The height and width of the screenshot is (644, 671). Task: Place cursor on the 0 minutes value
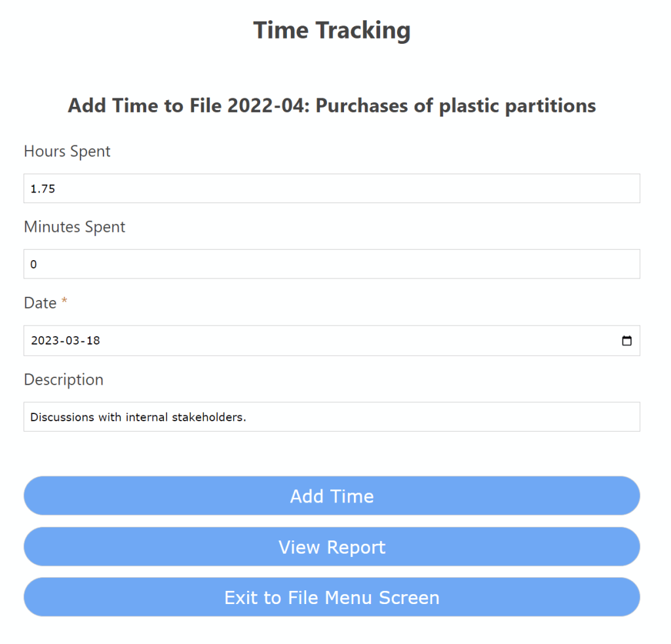click(34, 265)
